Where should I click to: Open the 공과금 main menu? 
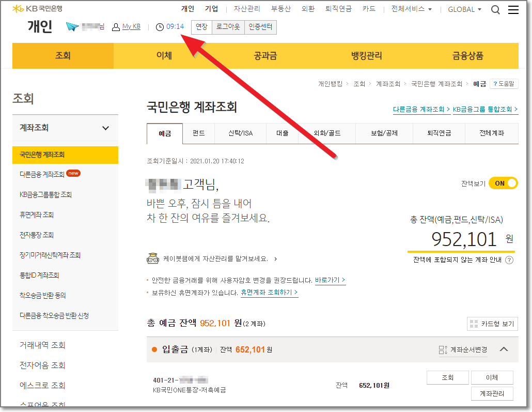(x=265, y=56)
